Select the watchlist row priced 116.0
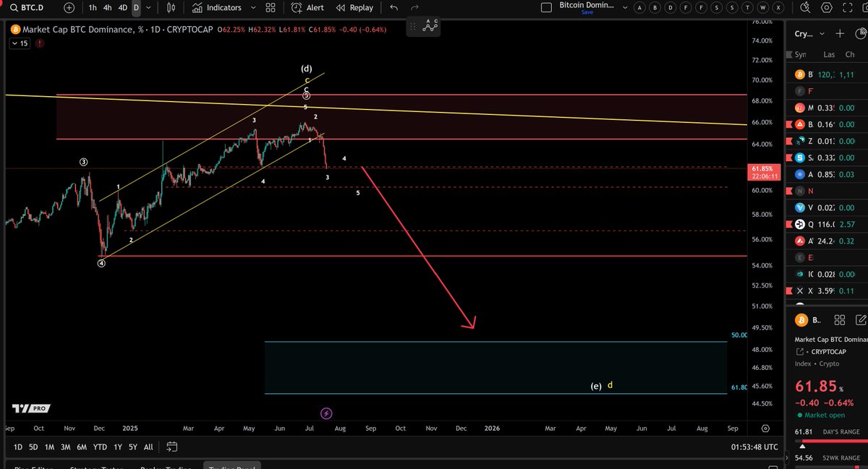 click(827, 224)
